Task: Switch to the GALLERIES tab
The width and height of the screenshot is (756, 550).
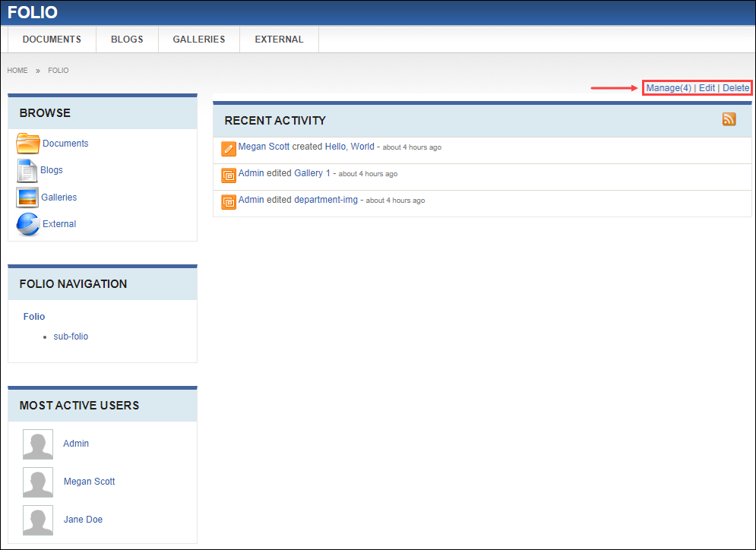Action: [199, 40]
